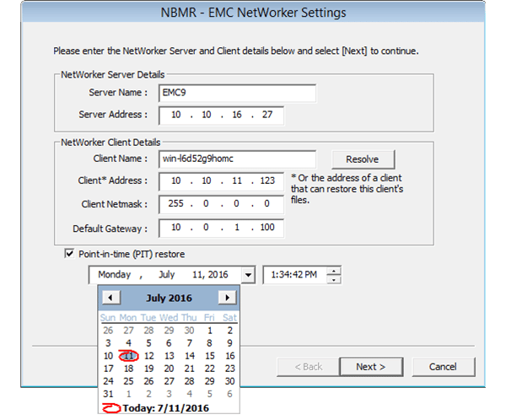Select July 30 in the fifth week row
Screen dimensions: 506x420
229,381
